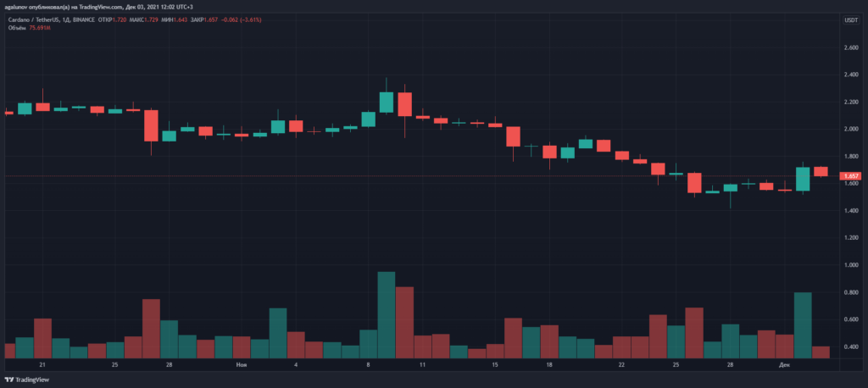
Task: Click the current price tag 1.657
Action: [x=850, y=176]
